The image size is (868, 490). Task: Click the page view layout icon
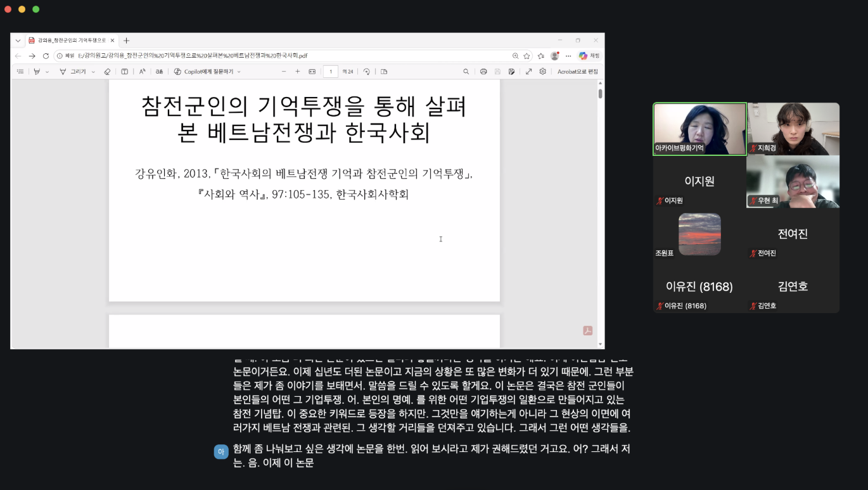pos(384,72)
